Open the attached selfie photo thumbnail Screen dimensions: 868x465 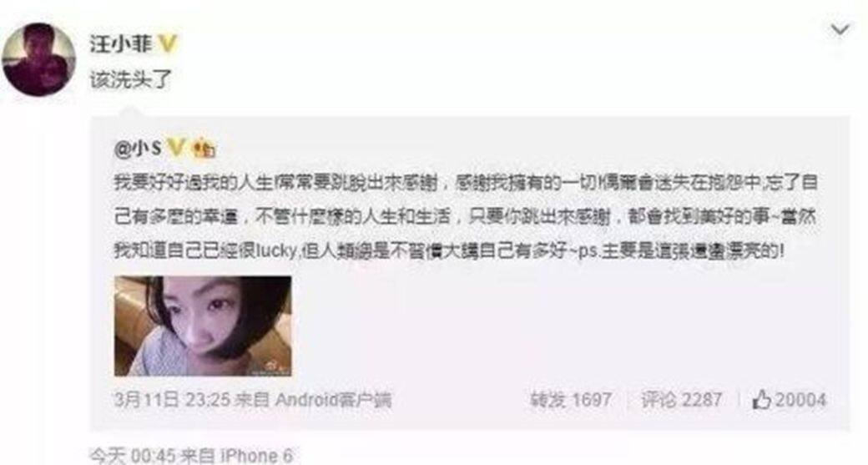click(203, 326)
